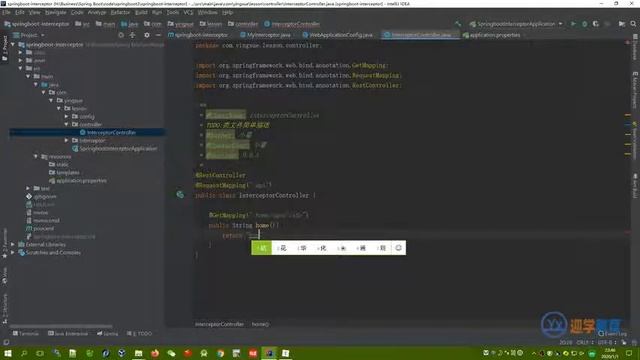Open the View menu
Viewport: 640px width, 360px height.
[34, 13]
